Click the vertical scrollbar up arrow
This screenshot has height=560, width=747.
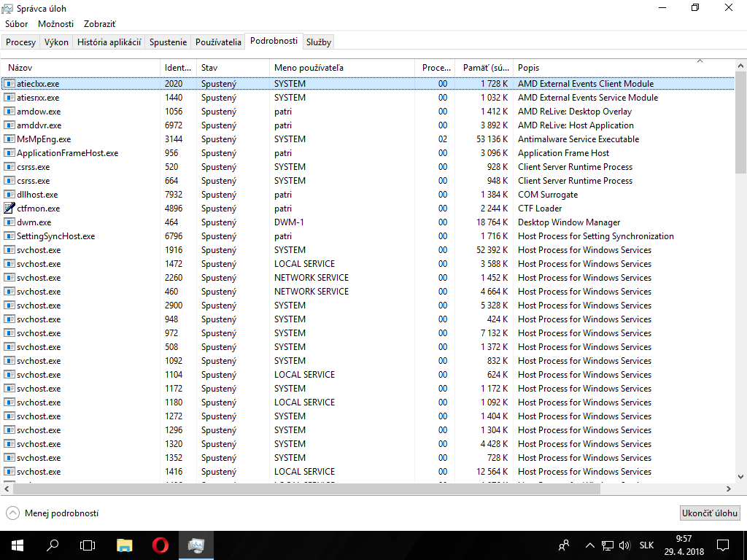[741, 66]
